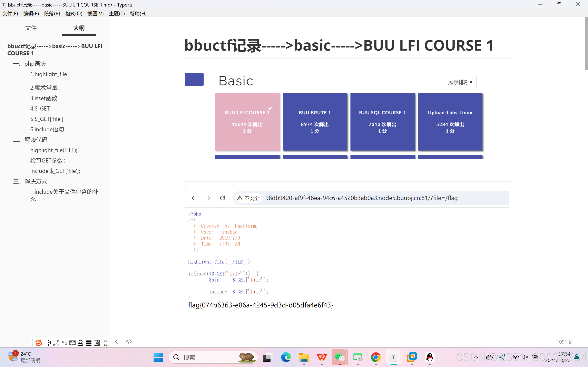
Task: Switch to the 文件 sidebar tab
Action: point(31,28)
